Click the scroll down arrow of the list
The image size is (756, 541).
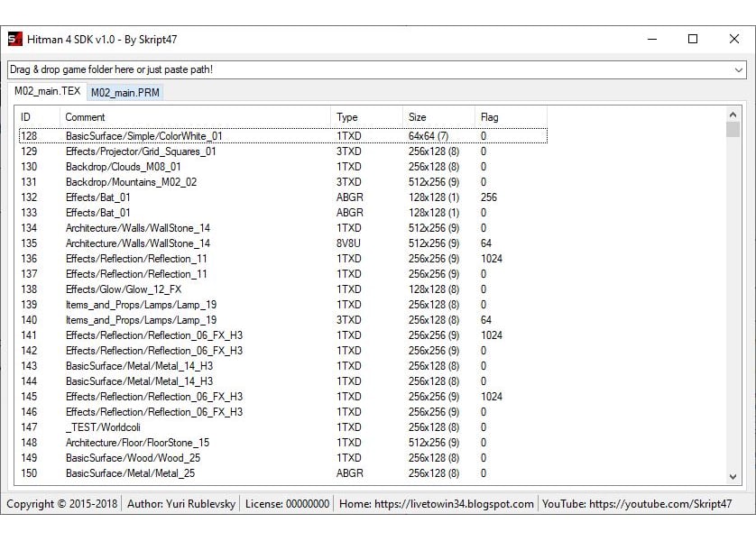[x=733, y=477]
